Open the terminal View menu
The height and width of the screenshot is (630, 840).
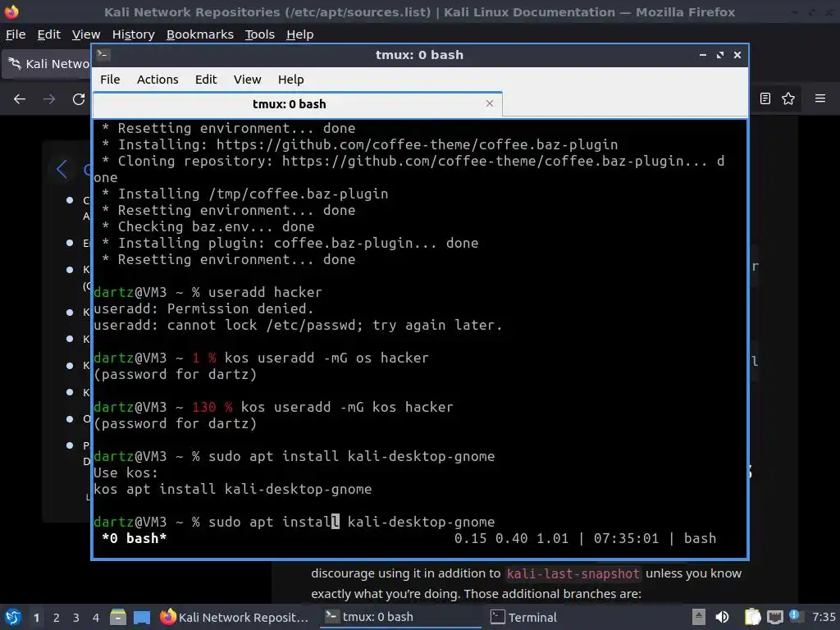pyautogui.click(x=247, y=80)
